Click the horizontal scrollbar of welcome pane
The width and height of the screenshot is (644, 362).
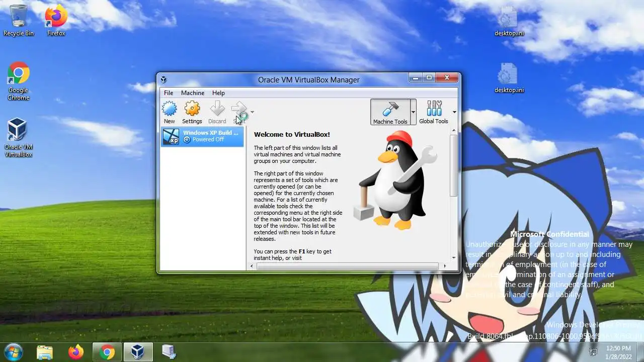tap(348, 266)
